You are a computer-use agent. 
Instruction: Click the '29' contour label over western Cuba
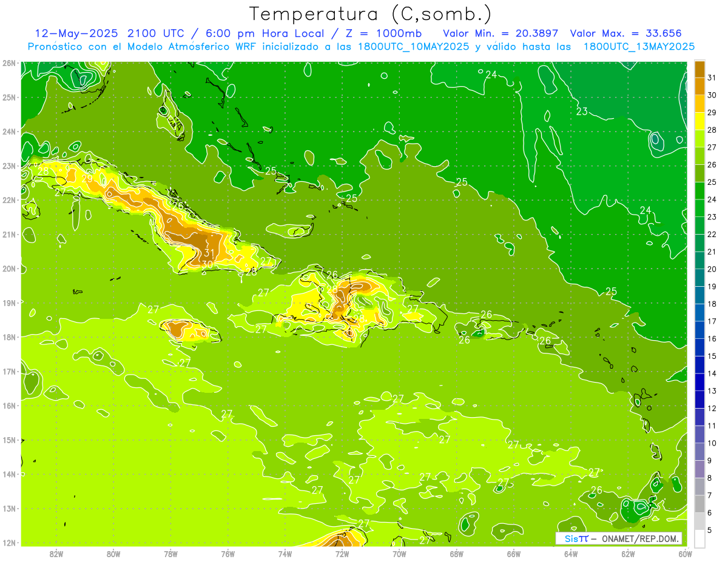pos(87,178)
